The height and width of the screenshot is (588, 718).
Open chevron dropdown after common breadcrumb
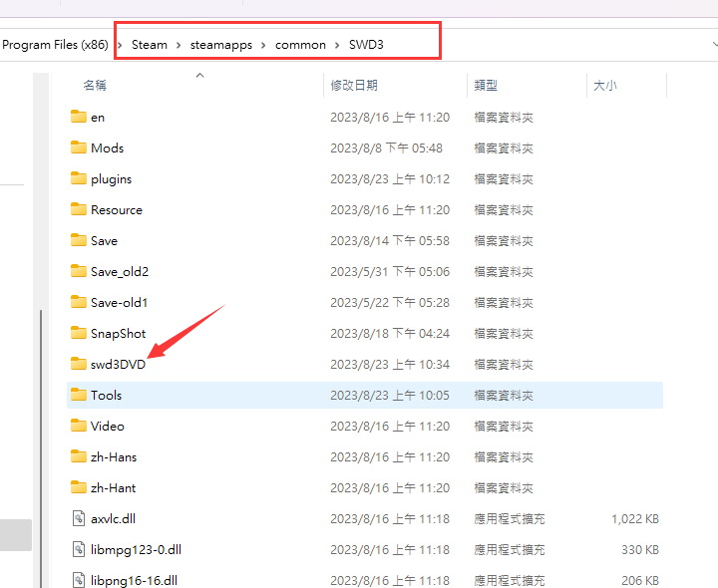point(337,45)
